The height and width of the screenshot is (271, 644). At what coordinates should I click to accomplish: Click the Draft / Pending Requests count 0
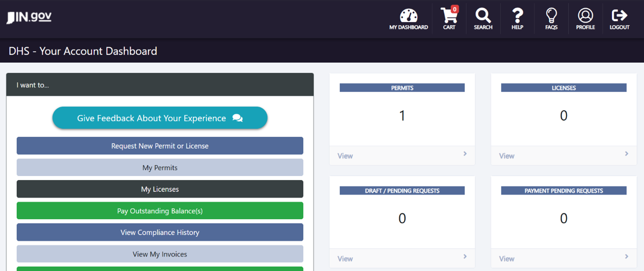coord(402,218)
